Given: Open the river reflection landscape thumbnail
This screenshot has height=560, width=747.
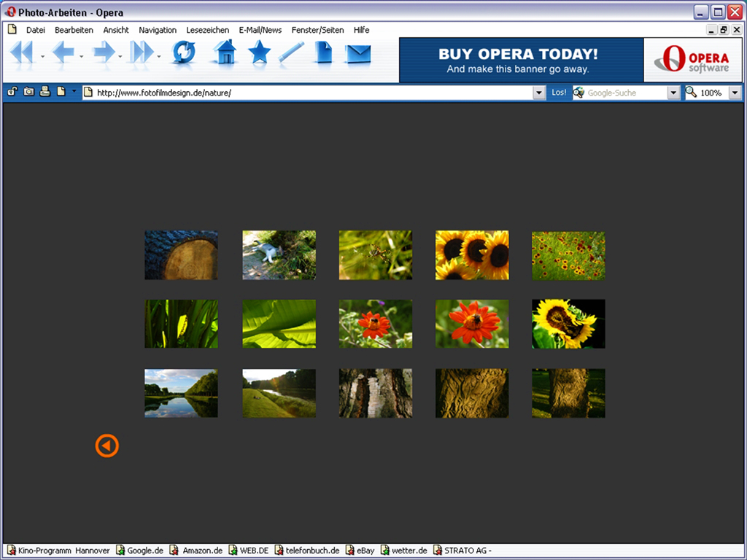Looking at the screenshot, I should coord(181,393).
